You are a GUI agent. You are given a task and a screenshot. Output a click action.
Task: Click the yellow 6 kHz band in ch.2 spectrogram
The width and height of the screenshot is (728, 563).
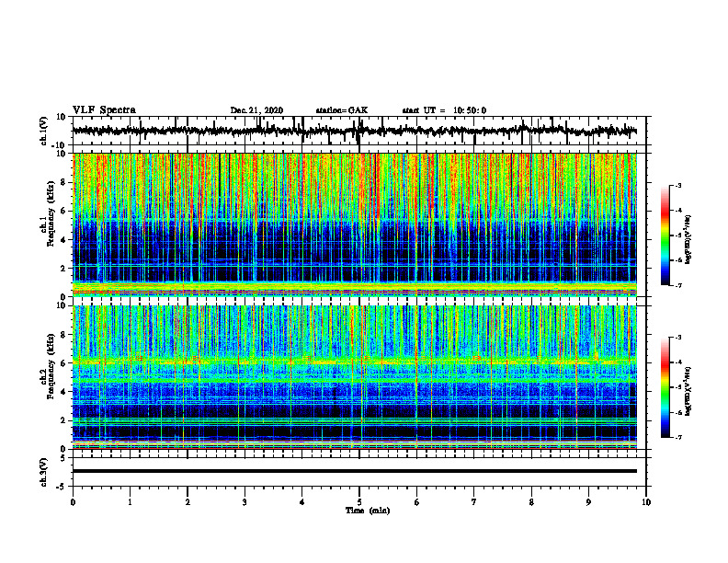[355, 362]
